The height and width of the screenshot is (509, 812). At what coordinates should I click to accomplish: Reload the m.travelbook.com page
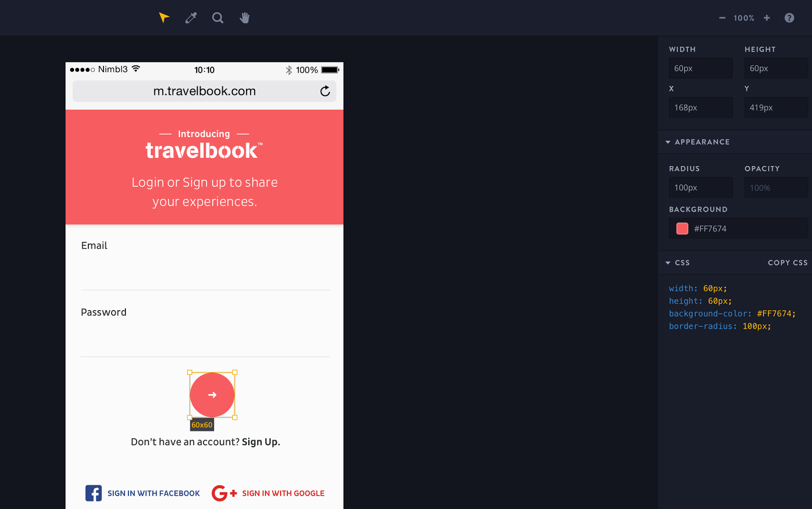click(x=325, y=91)
